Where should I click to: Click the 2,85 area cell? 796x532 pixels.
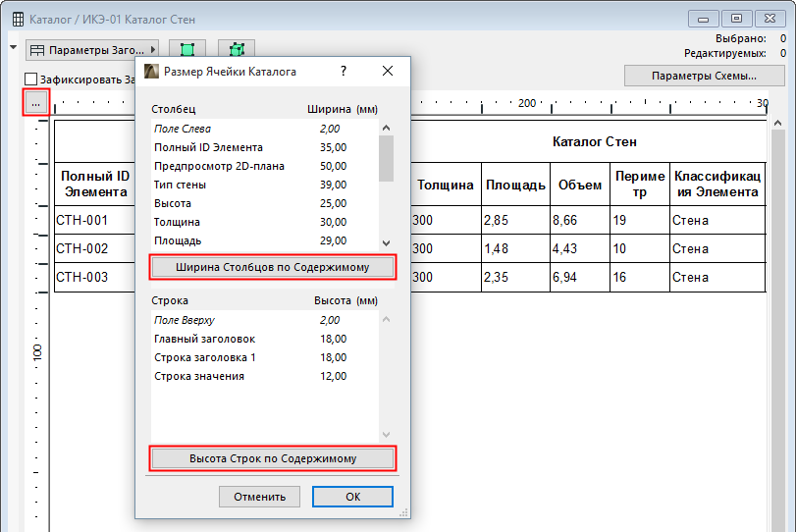515,220
